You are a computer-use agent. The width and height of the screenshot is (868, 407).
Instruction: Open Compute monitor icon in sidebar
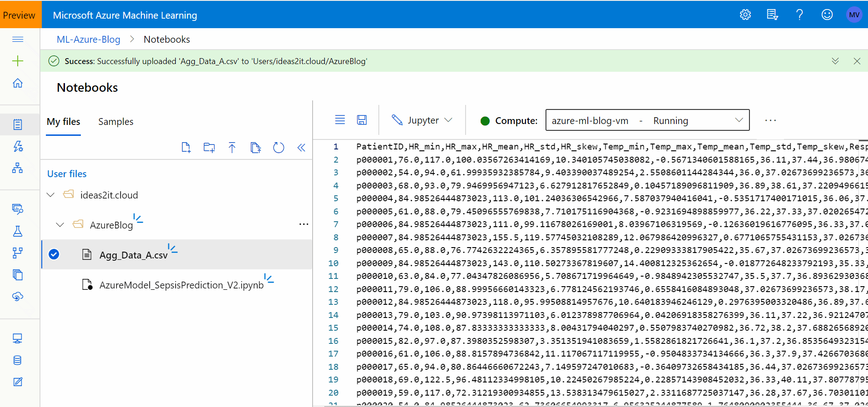(18, 338)
